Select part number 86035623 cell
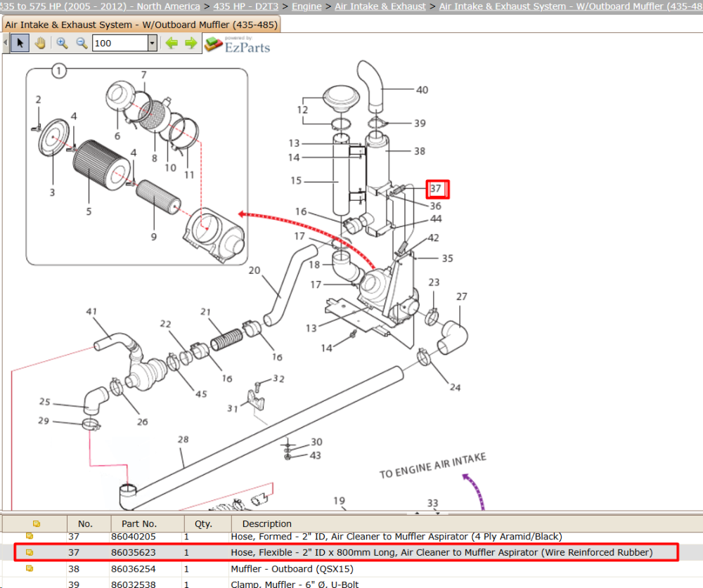This screenshot has height=588, width=703. click(133, 553)
